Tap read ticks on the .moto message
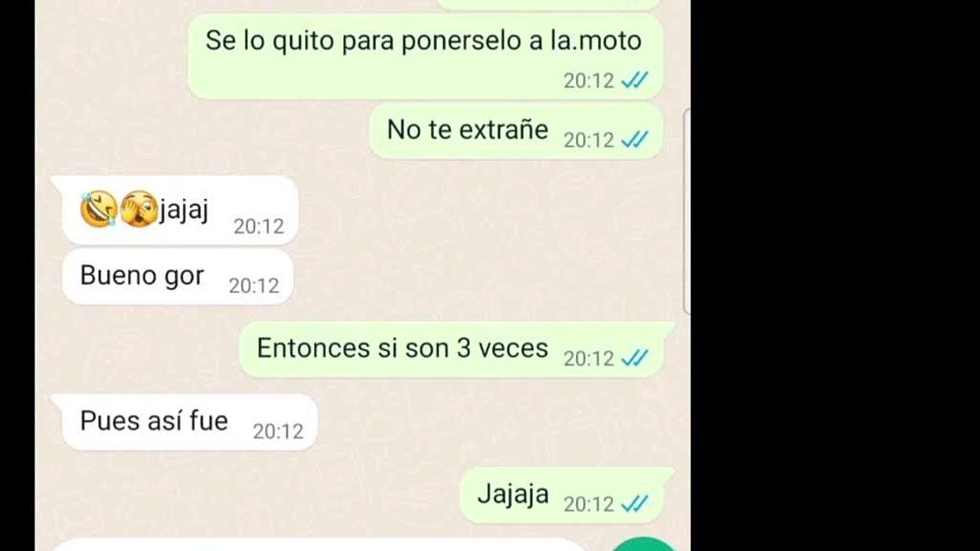This screenshot has width=980, height=551. point(635,80)
